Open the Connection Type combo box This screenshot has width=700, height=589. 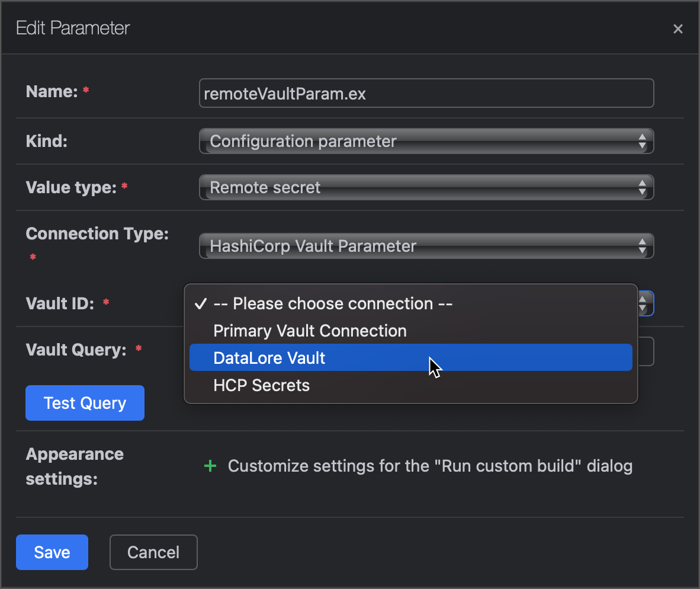pyautogui.click(x=415, y=246)
